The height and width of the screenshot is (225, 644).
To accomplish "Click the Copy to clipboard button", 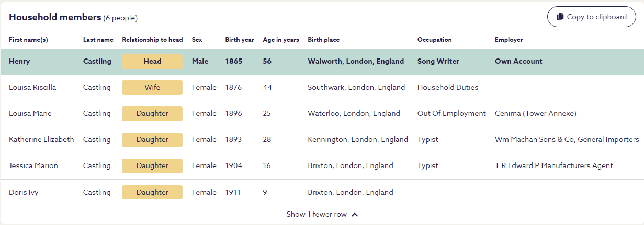I will (x=591, y=17).
